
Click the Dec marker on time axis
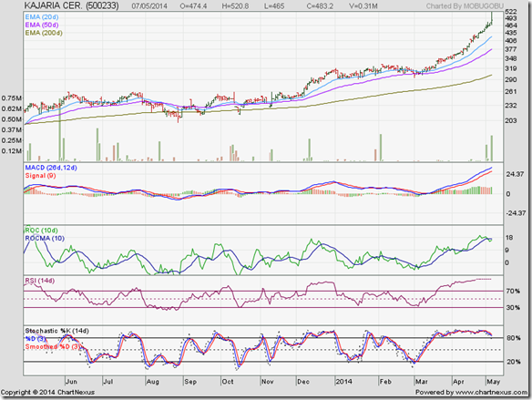click(x=303, y=382)
